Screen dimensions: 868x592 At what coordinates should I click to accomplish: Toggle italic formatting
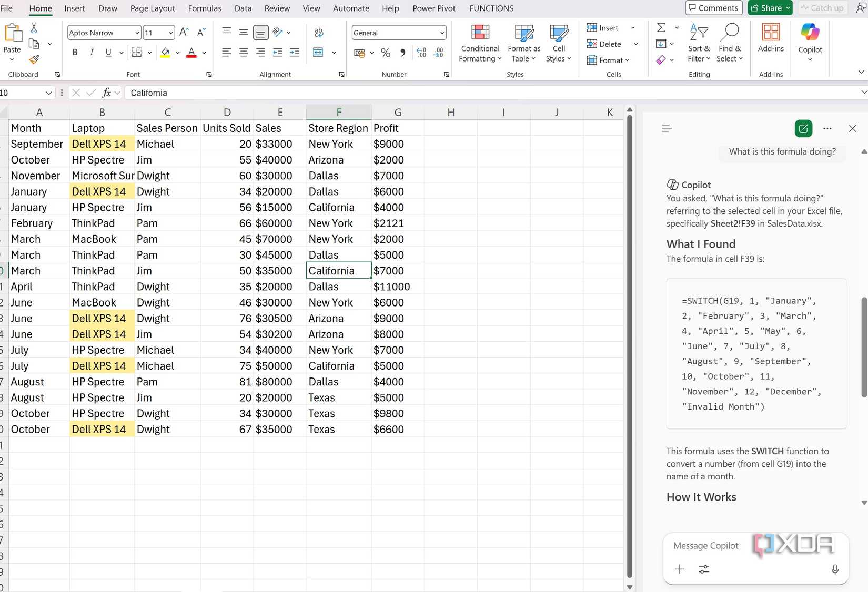pos(91,52)
